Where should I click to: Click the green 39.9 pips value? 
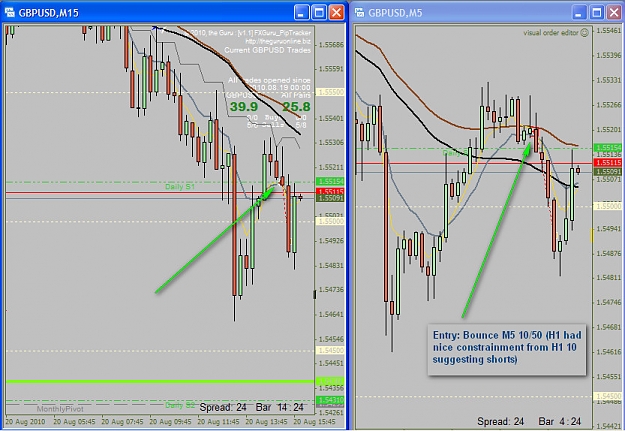244,107
